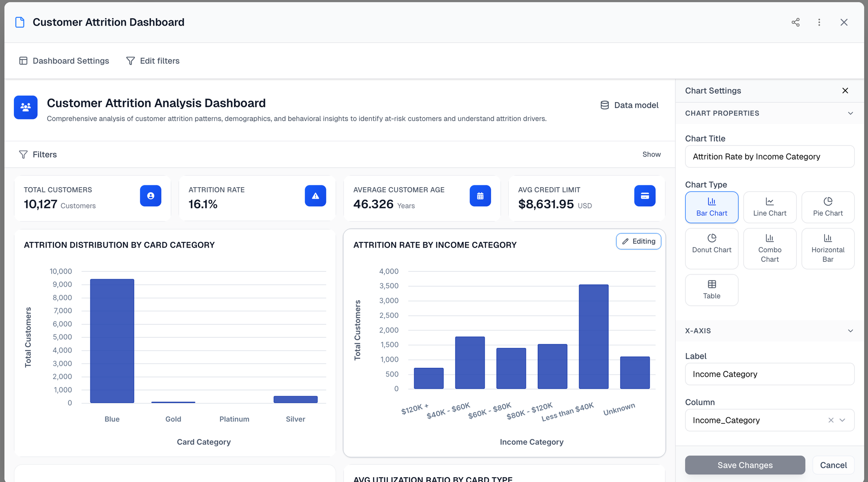Open the three-dot more options menu
The image size is (868, 482).
coord(819,22)
